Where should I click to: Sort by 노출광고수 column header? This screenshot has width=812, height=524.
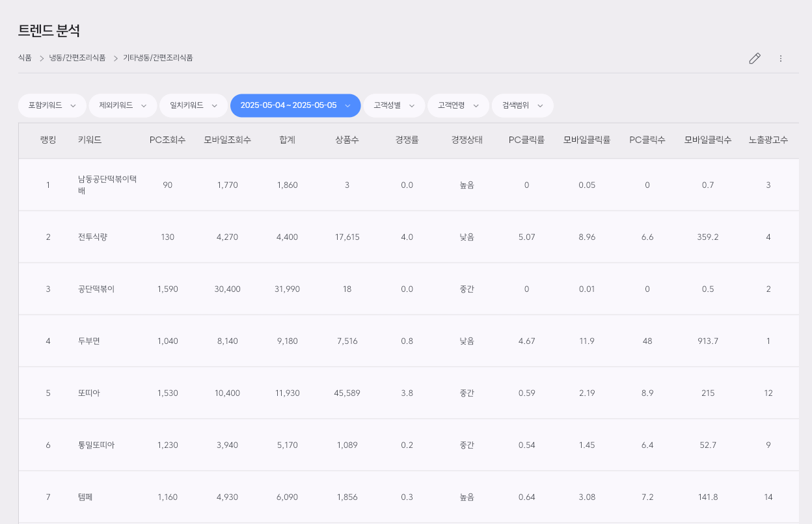click(x=768, y=140)
